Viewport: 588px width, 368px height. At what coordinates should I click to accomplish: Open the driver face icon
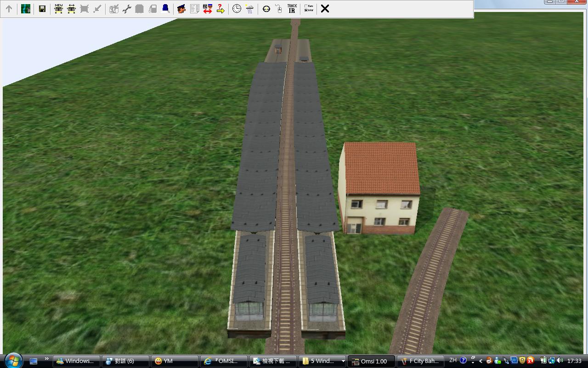tap(181, 9)
